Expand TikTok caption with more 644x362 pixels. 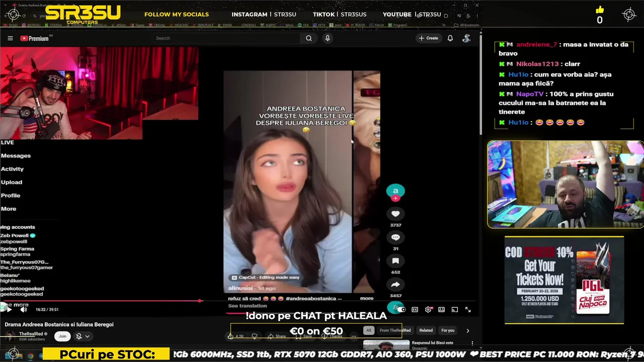point(367,298)
